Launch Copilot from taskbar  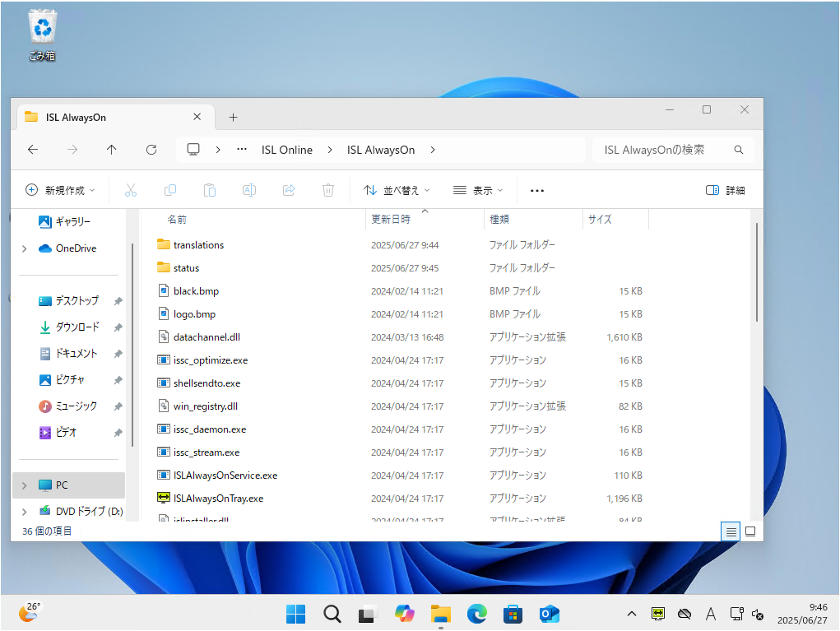pos(405,614)
